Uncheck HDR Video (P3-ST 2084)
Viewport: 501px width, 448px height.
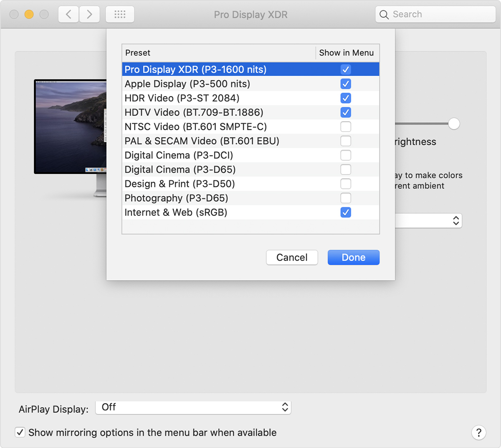345,98
